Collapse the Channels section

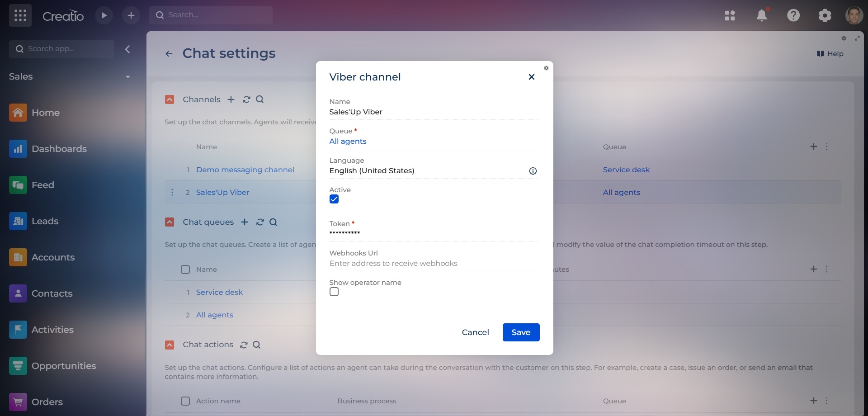point(170,99)
